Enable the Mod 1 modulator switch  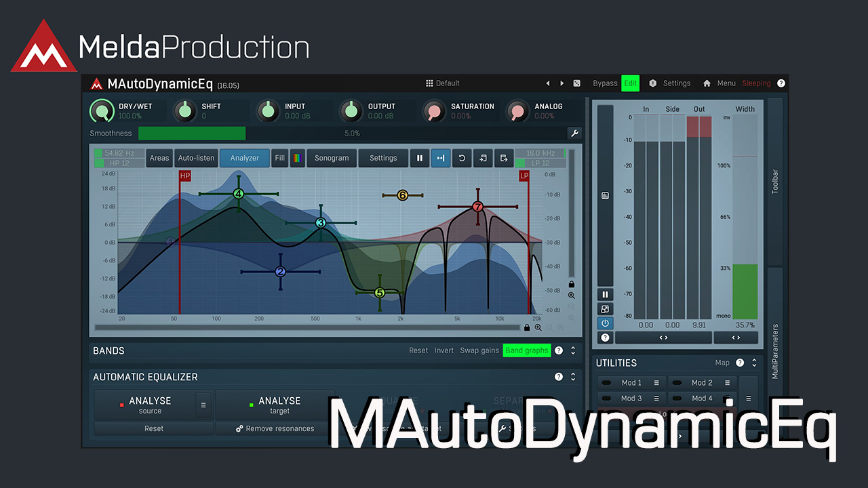tap(606, 383)
